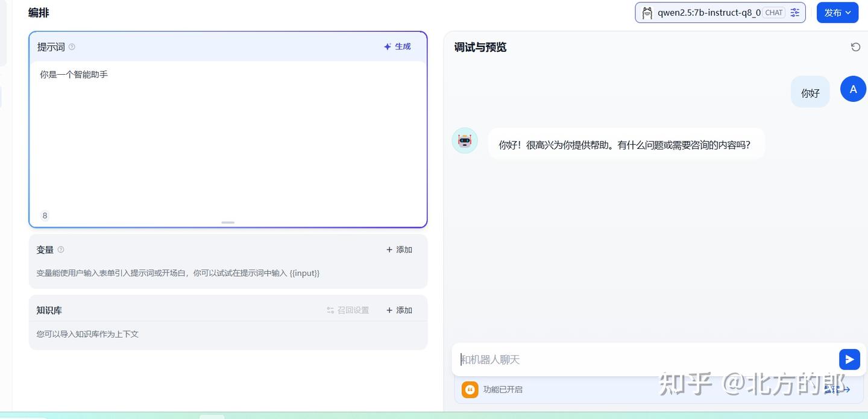Viewport: 868px width, 419px height.
Task: Click the sparkle 生成 icon to generate prompt
Action: [388, 46]
